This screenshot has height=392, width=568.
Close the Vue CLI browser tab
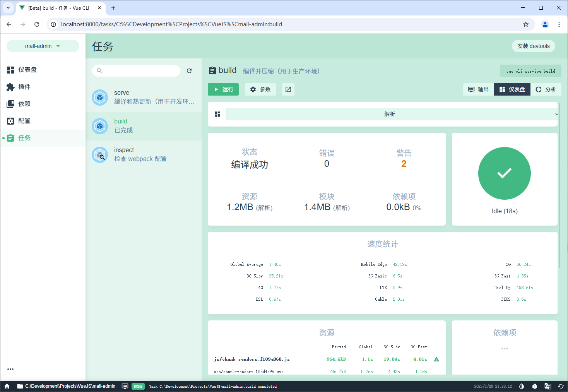click(x=99, y=8)
